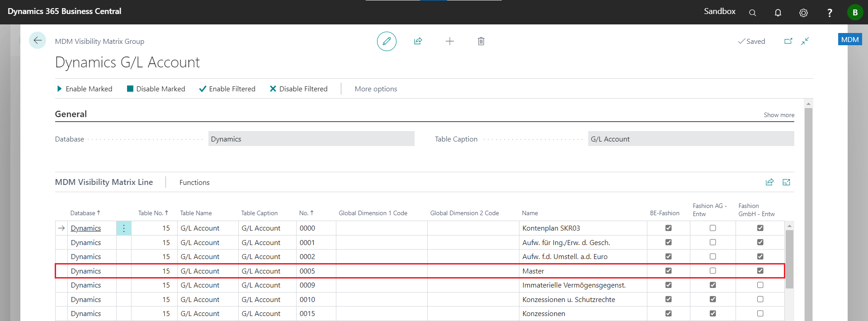Viewport: 868px width, 321px height.
Task: Toggle Fashion GmbH - Entw checkbox for 0010
Action: point(760,299)
